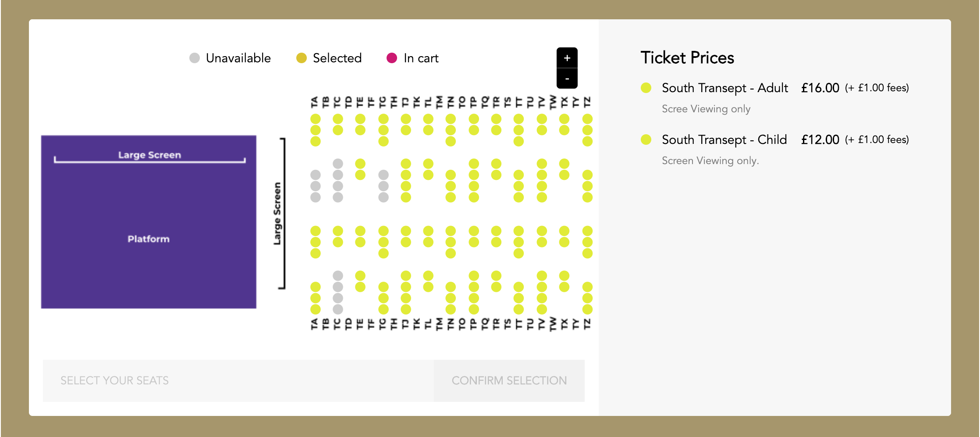The image size is (980, 437).
Task: Zoom in seat map with plus button
Action: [567, 58]
